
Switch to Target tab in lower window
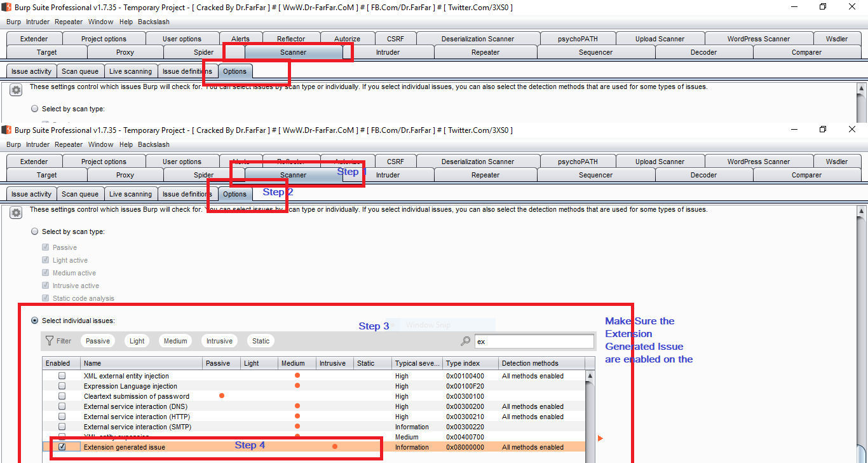click(46, 175)
